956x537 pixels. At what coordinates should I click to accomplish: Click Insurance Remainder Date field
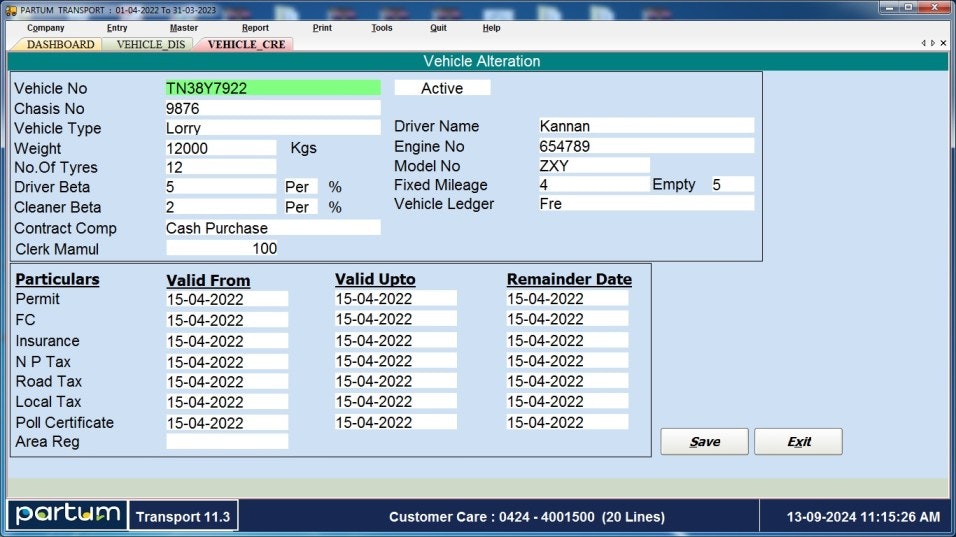(x=567, y=340)
